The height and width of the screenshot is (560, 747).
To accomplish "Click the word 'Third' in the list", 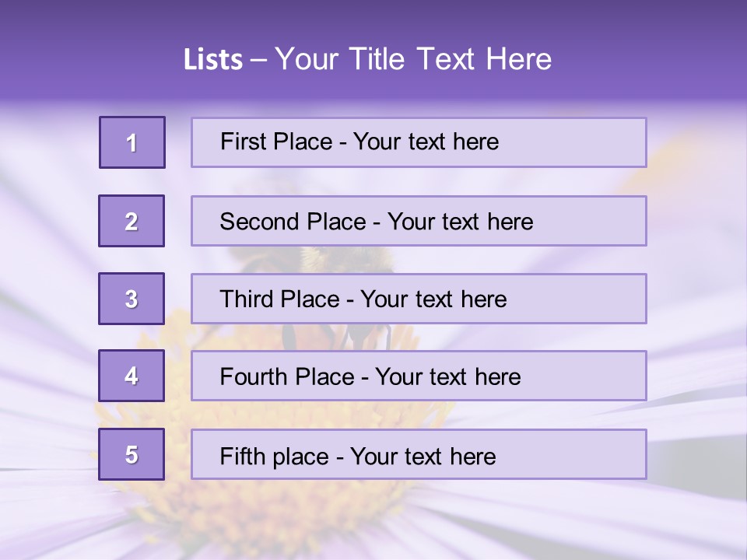I will coord(247,299).
